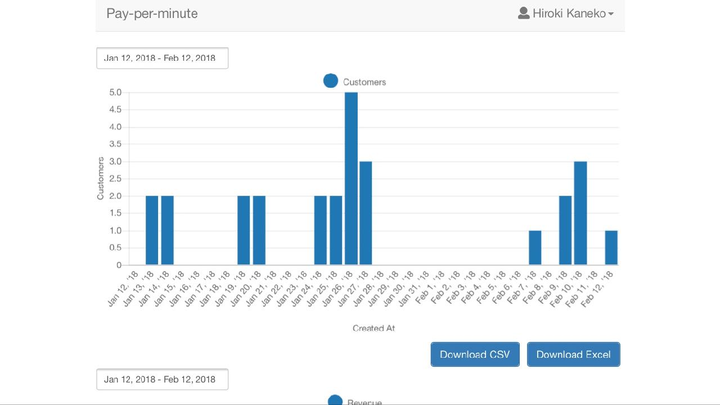Click the Feb 12 bar in the chart
The image size is (720, 405).
click(x=611, y=248)
